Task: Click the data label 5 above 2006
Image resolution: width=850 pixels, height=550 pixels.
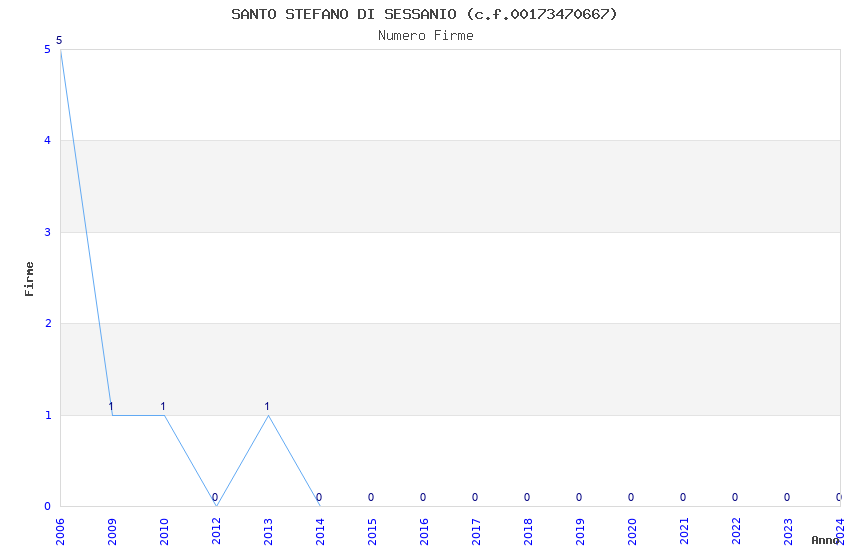Action: coord(59,40)
